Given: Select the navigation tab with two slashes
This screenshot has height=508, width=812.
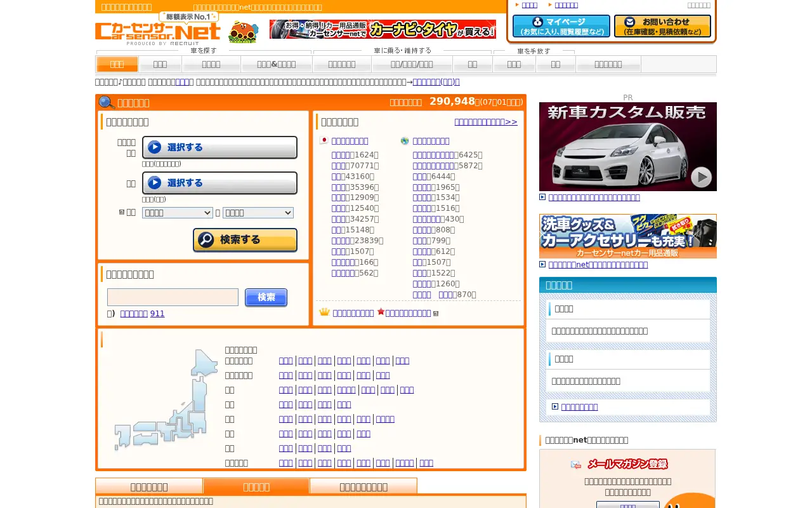Looking at the screenshot, I should point(412,64).
